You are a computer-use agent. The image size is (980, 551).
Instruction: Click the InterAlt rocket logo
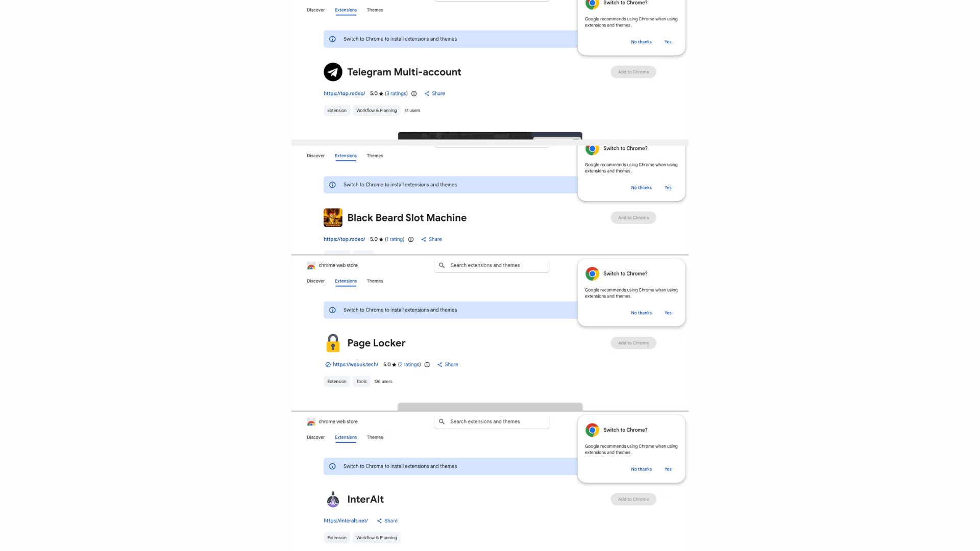[333, 499]
